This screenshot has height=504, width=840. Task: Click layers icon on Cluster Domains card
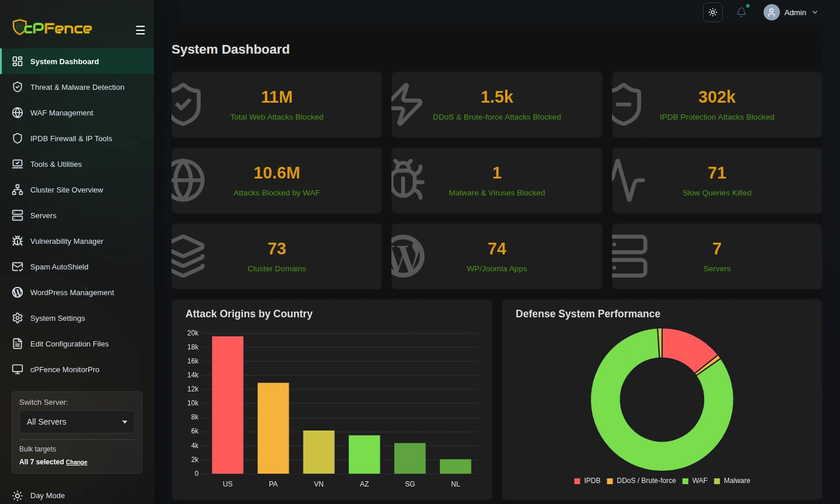click(188, 256)
